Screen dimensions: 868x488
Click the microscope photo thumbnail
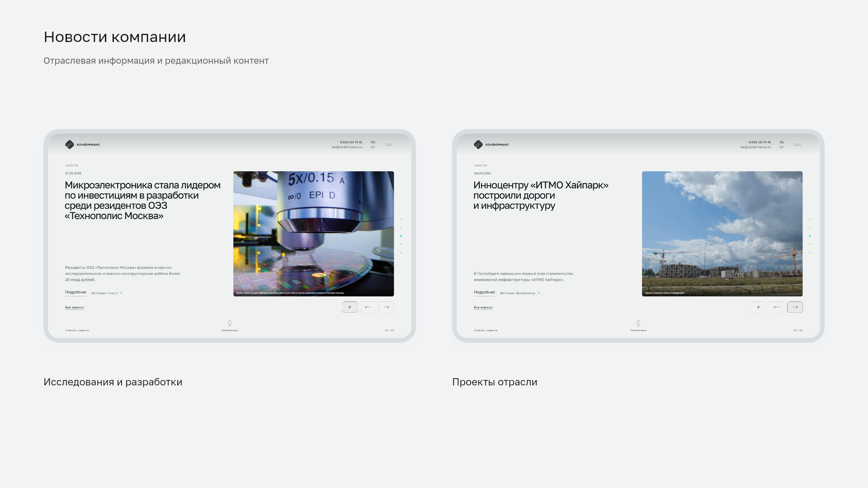(x=314, y=234)
